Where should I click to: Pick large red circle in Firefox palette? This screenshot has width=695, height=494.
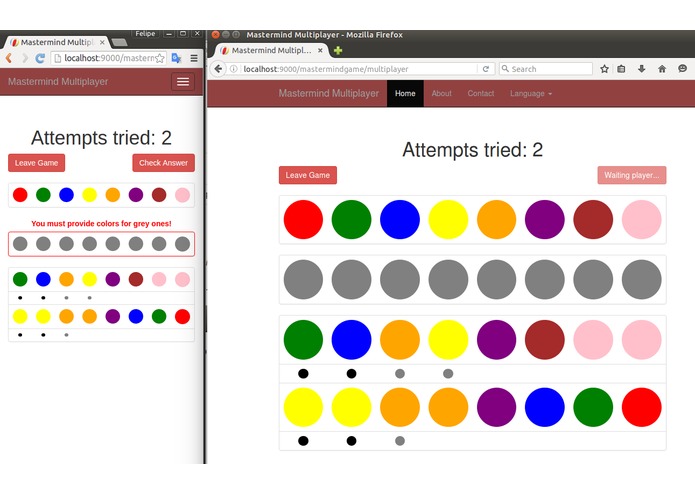[303, 219]
